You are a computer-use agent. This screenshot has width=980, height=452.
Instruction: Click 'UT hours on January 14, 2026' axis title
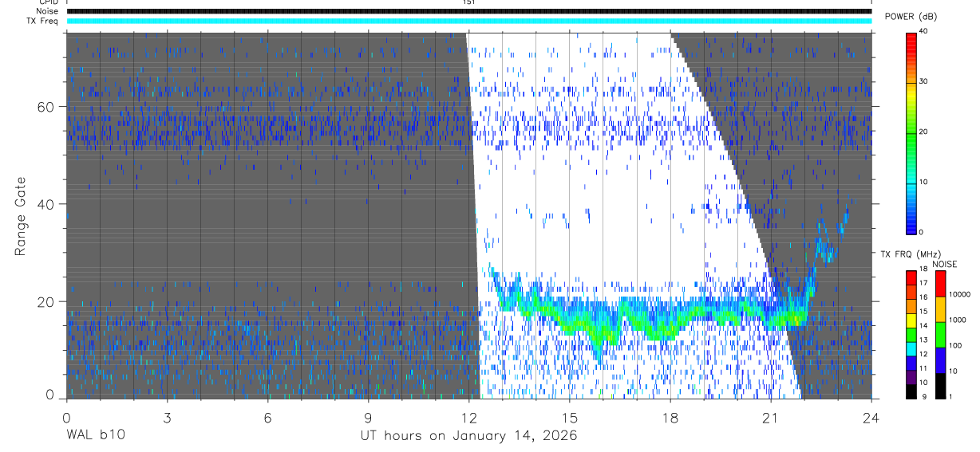pyautogui.click(x=468, y=435)
